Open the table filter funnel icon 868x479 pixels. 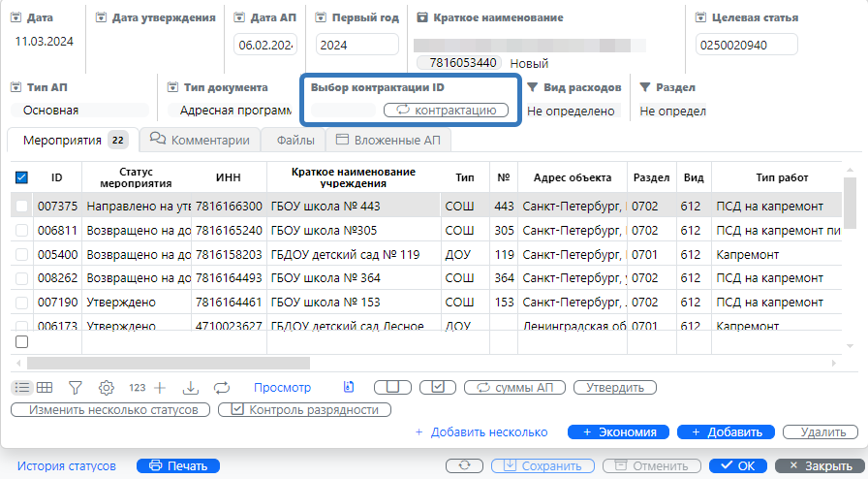click(75, 388)
